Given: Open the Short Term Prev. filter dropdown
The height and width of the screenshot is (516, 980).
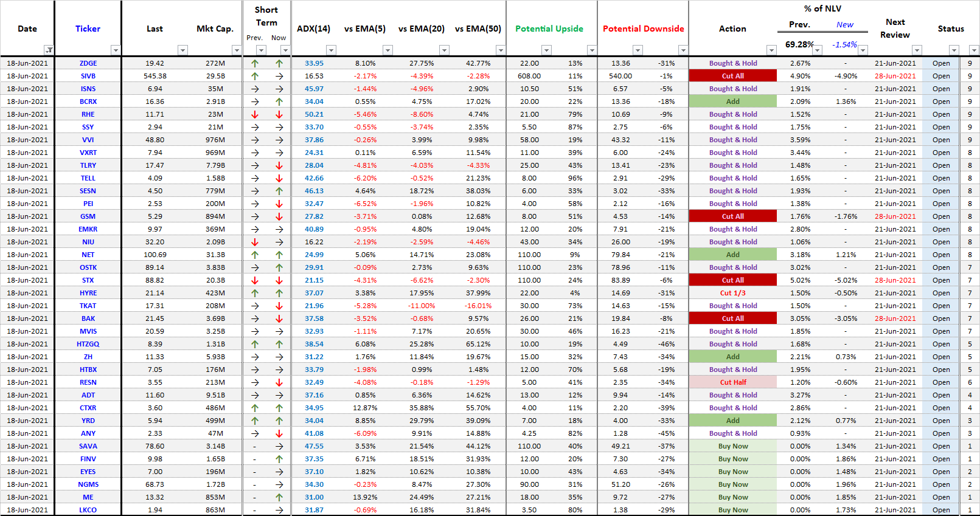Looking at the screenshot, I should click(261, 50).
